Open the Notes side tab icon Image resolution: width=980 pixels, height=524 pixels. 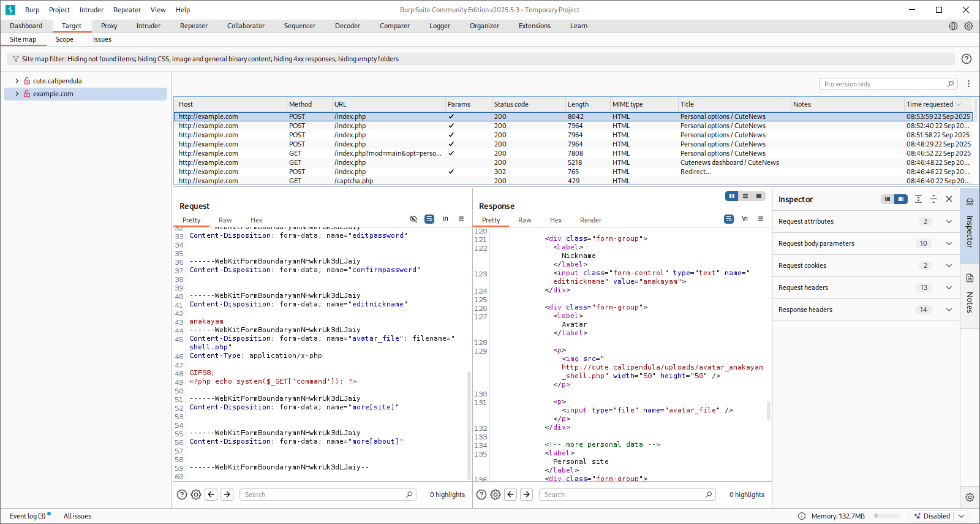click(x=970, y=278)
